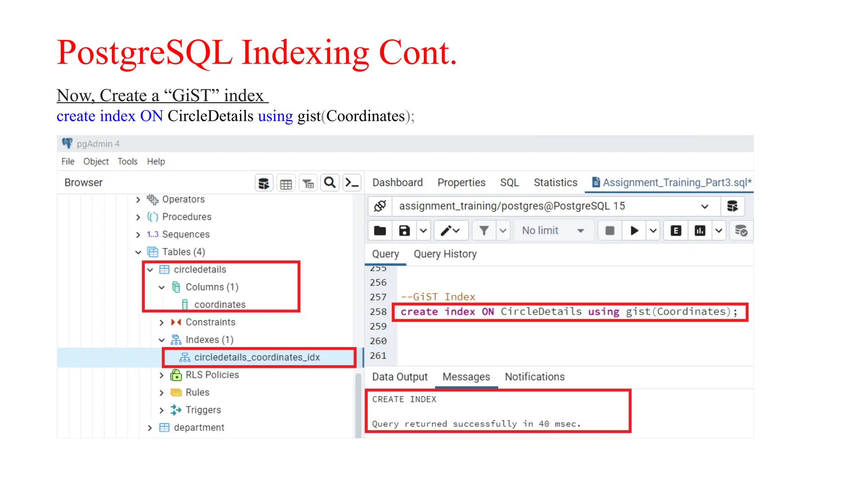Viewport: 868px width, 488px height.
Task: Switch to the SQL tab
Action: pyautogui.click(x=509, y=183)
